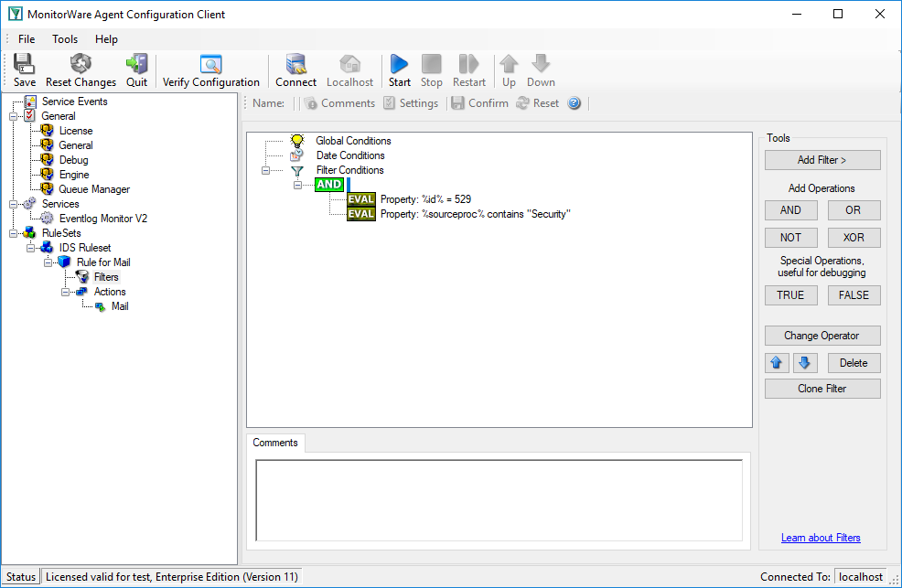Click the Change Operator button
This screenshot has height=588, width=902.
[x=822, y=336]
